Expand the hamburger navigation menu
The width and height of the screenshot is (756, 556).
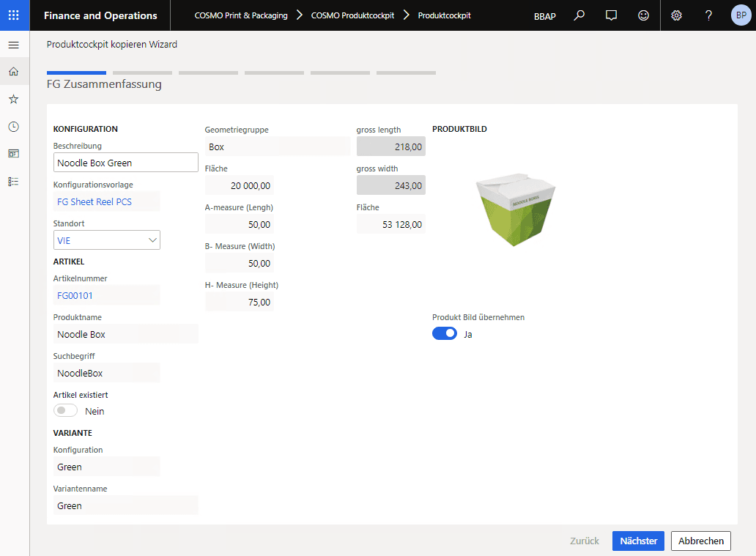pyautogui.click(x=13, y=45)
